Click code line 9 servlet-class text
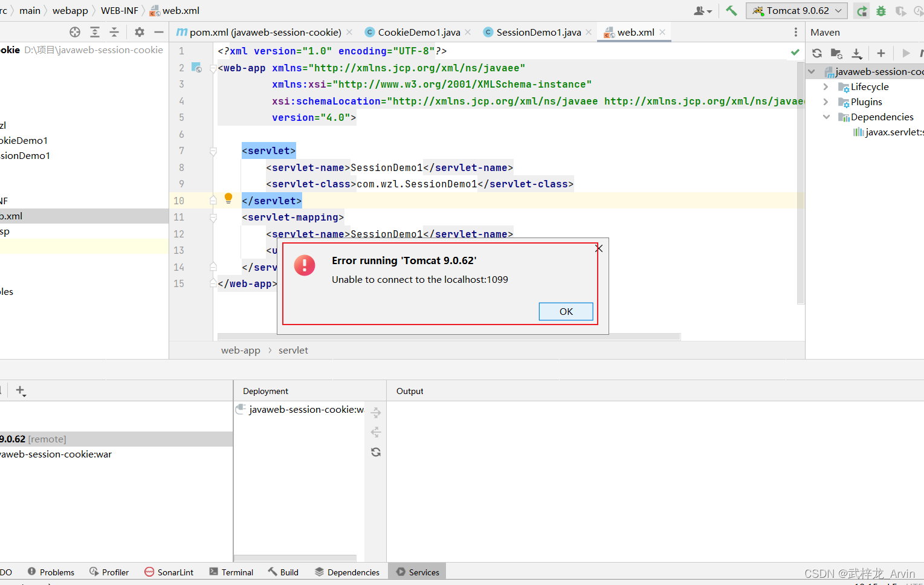 (419, 184)
